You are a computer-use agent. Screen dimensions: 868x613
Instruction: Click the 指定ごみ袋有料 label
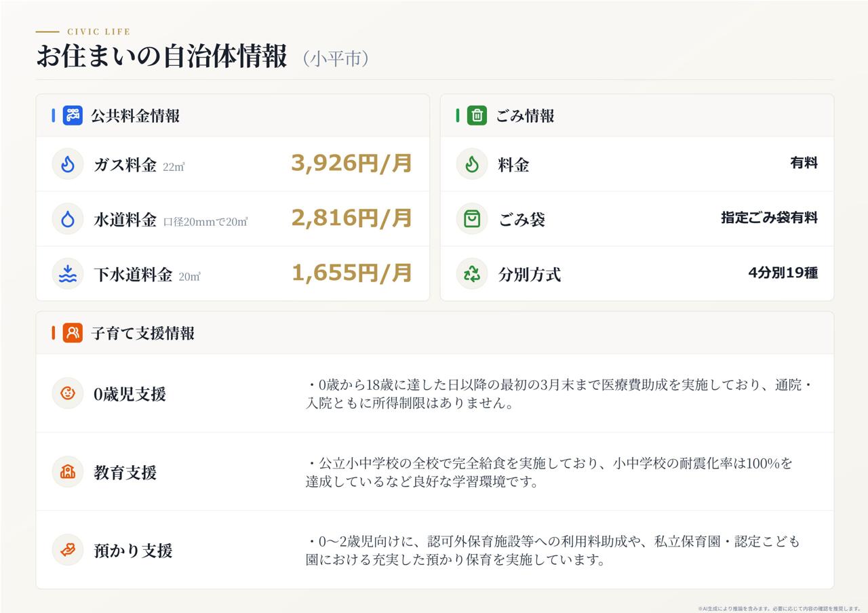point(769,218)
